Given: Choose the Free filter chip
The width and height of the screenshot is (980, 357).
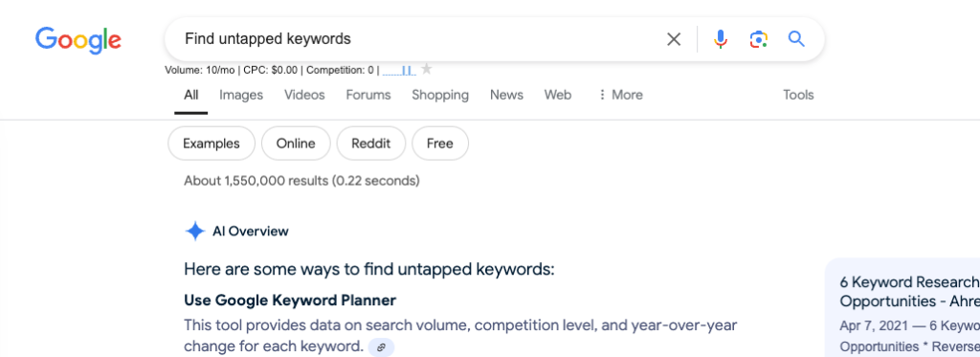Looking at the screenshot, I should pos(440,144).
